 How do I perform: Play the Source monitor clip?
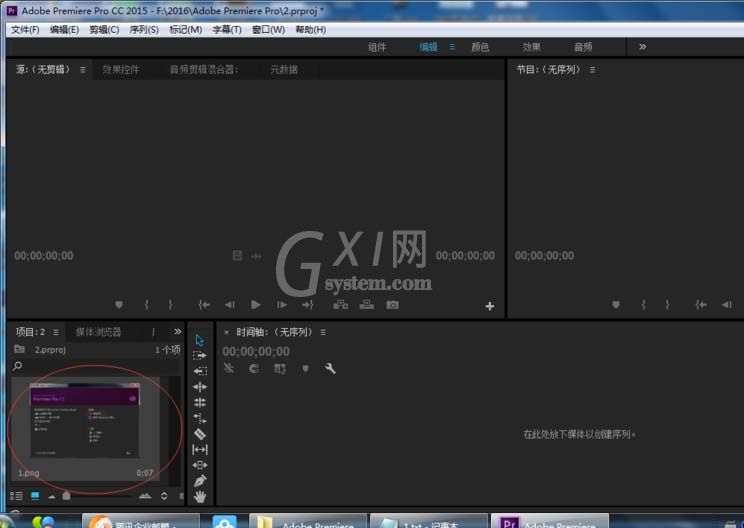(x=255, y=305)
